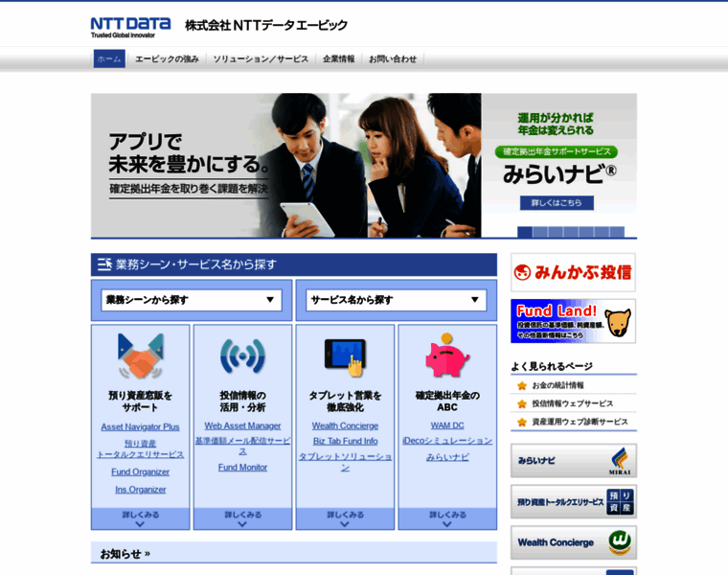
Task: Click the dog mascot on the Fund Land banner
Action: point(620,322)
